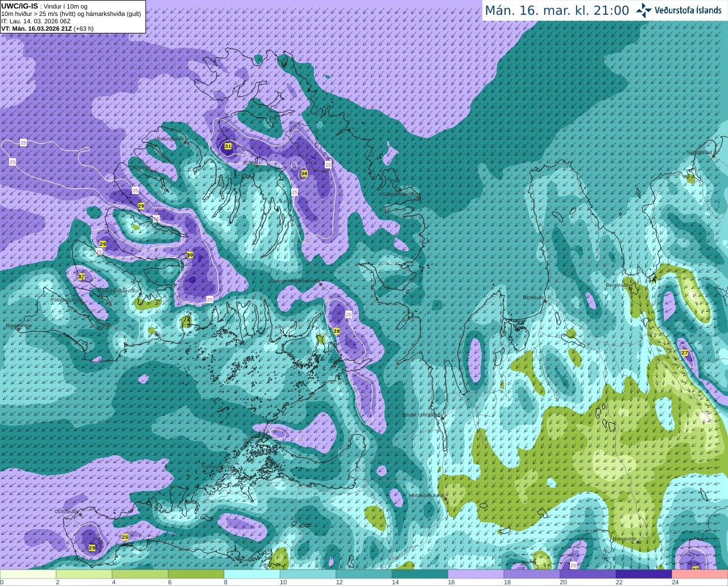Viewport: 728px width, 586px height.
Task: Click the 14–16 m/s dark teal legend swatch
Action: (x=420, y=574)
